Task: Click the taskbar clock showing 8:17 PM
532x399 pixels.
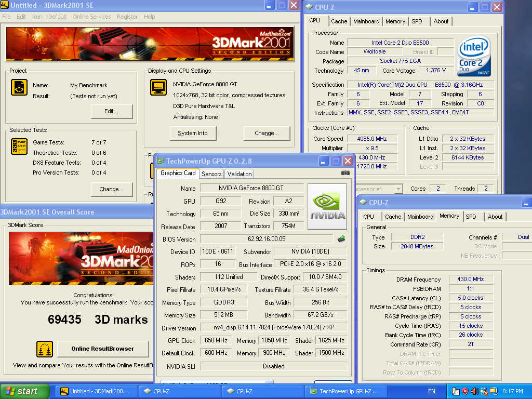Action: click(513, 391)
